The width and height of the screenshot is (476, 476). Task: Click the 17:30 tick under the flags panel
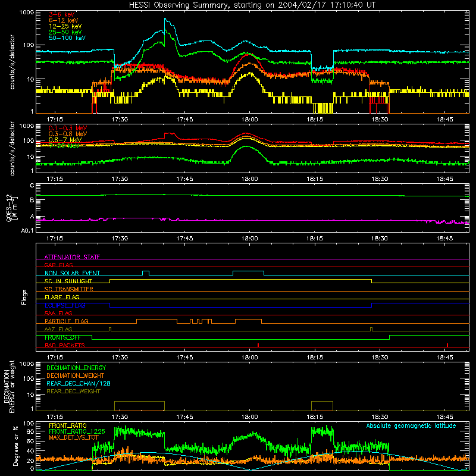point(120,358)
